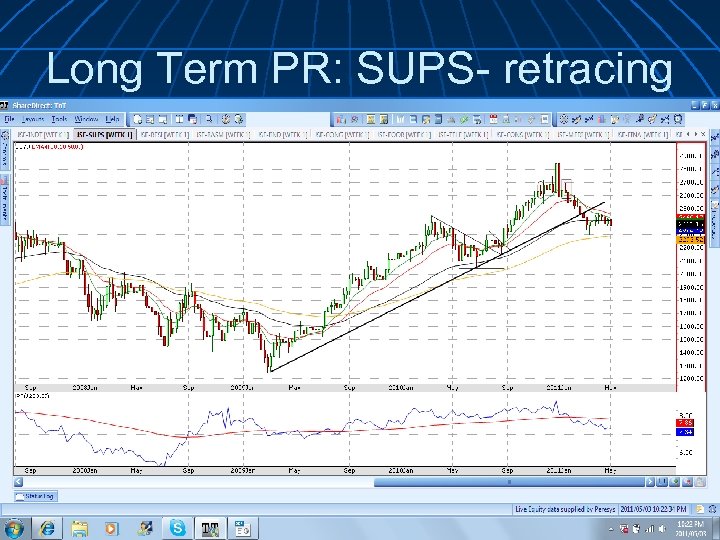This screenshot has width=720, height=540.
Task: Click the horizontal chart scrollbar thumb
Action: [509, 482]
